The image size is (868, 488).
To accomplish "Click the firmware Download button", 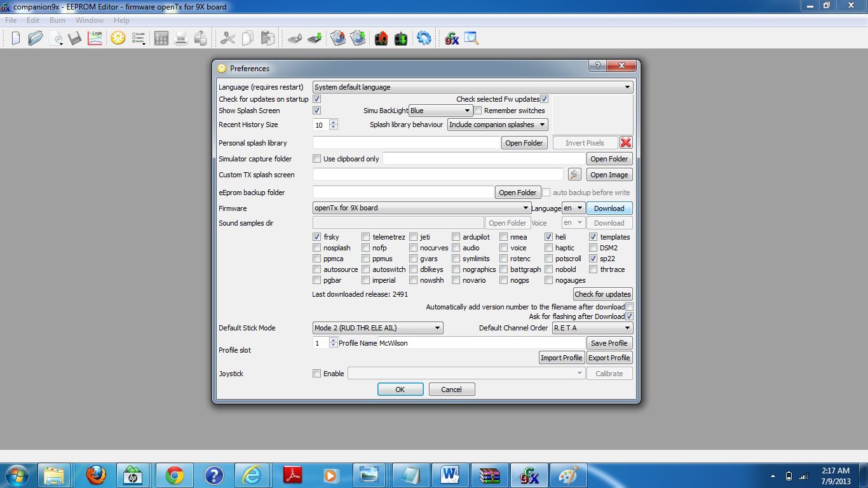I will coord(609,208).
